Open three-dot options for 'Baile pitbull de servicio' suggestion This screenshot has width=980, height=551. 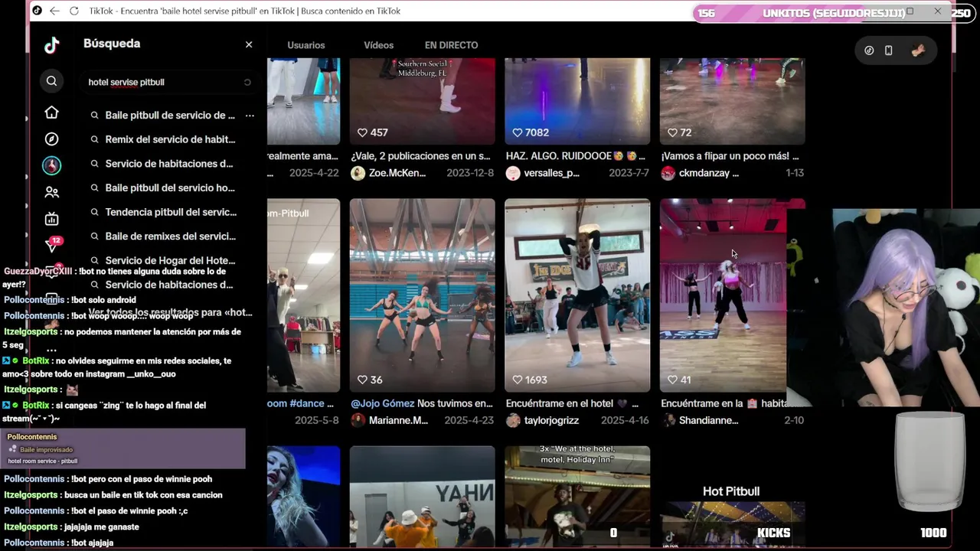tap(250, 116)
